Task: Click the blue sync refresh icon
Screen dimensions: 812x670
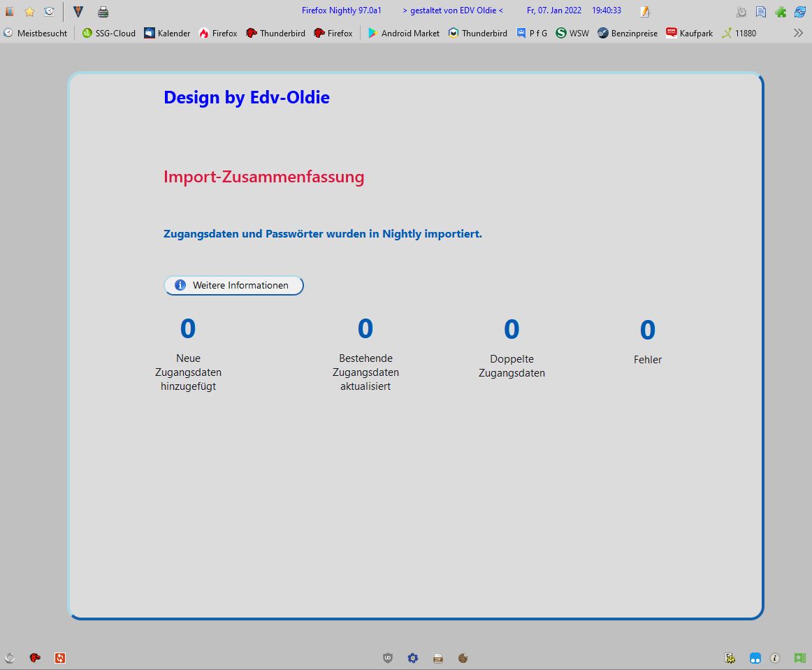Action: tap(800, 11)
